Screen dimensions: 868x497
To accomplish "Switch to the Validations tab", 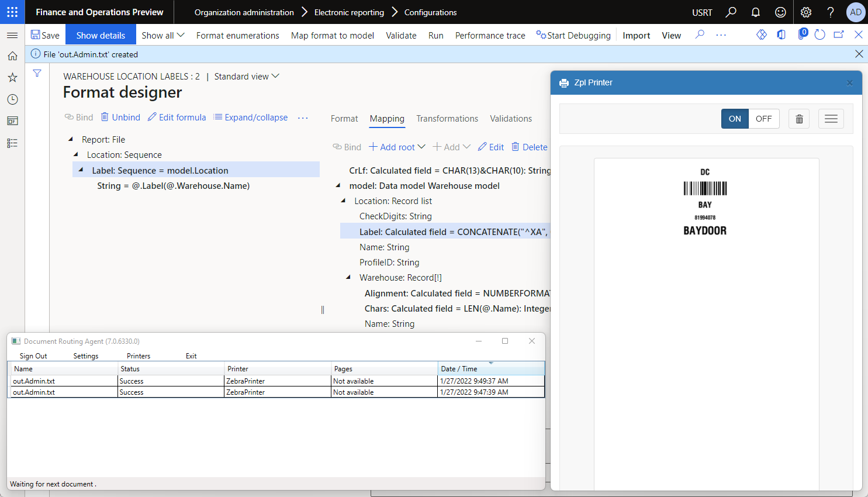I will click(x=511, y=119).
